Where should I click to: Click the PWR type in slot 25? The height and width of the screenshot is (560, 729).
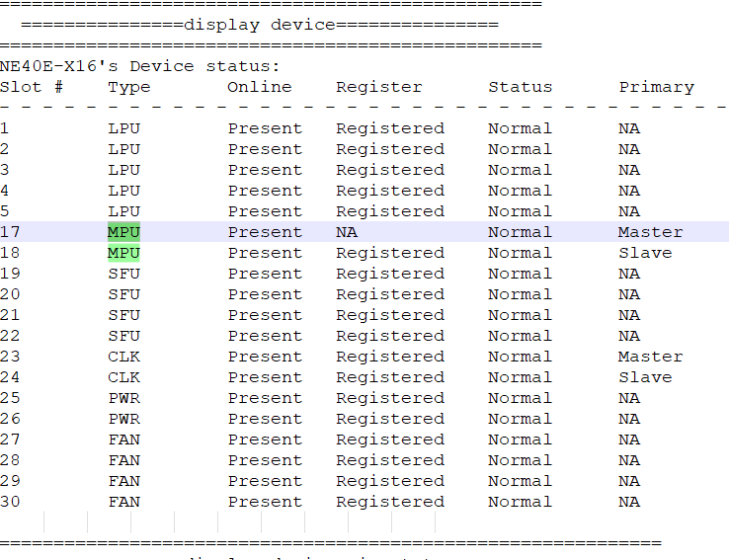click(123, 398)
